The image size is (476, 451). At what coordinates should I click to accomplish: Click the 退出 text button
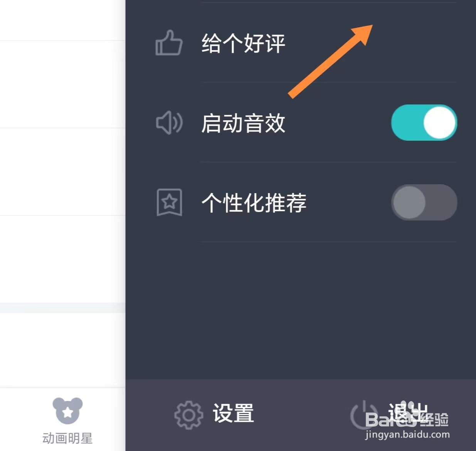coord(408,412)
